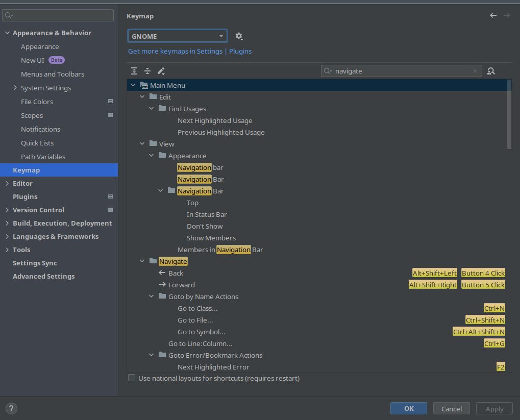The image size is (520, 420).
Task: Expand Build, Execution, Deployment section
Action: point(7,224)
